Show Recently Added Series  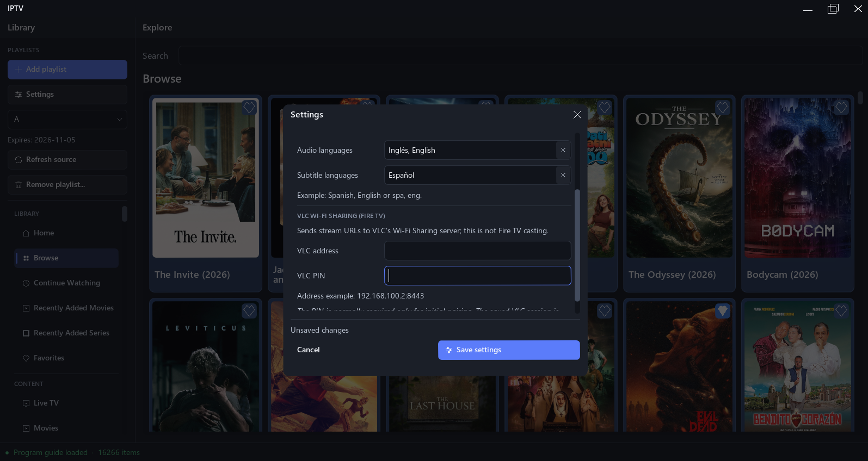pyautogui.click(x=66, y=333)
